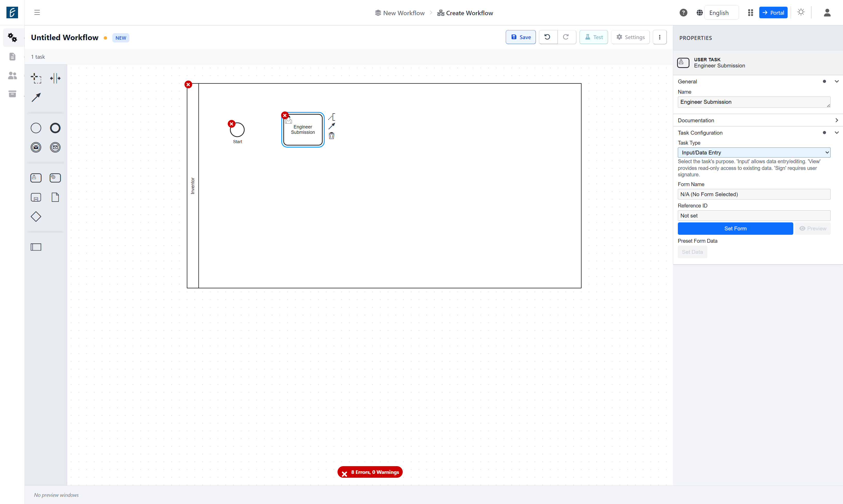843x504 pixels.
Task: Show the 8 Errors, 0 Warnings badge
Action: tap(370, 472)
